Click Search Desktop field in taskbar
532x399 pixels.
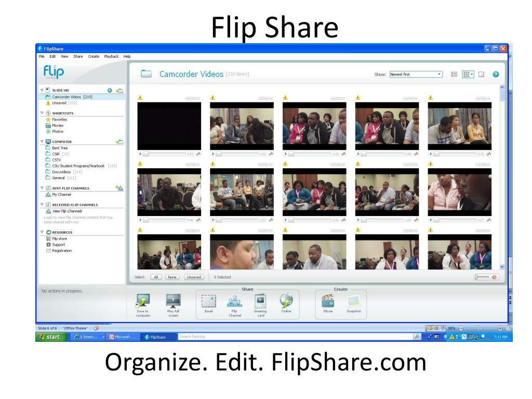(x=296, y=337)
